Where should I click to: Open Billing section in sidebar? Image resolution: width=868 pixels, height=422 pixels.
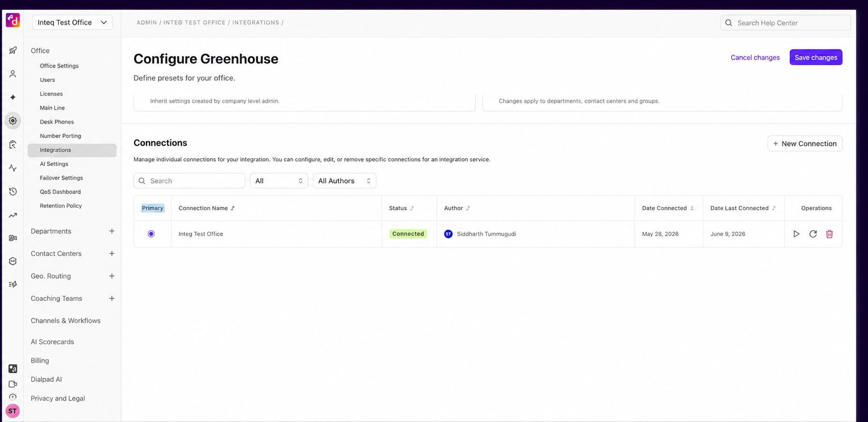[x=40, y=361]
